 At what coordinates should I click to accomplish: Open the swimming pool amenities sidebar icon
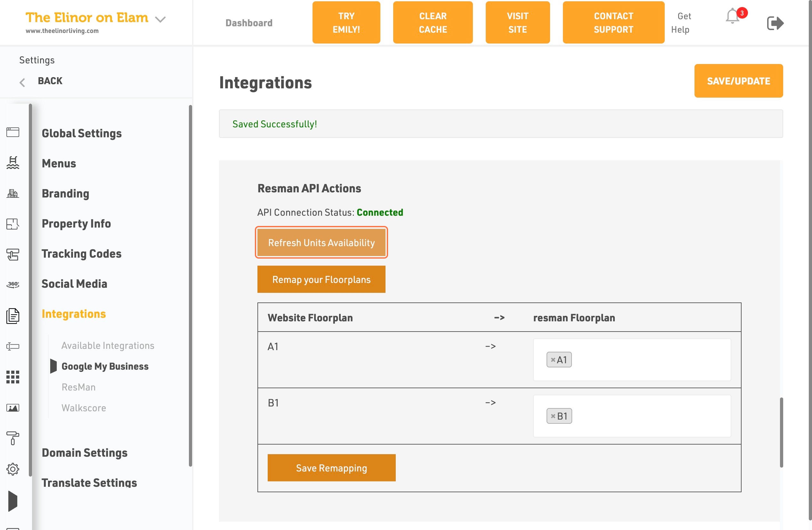coord(13,162)
